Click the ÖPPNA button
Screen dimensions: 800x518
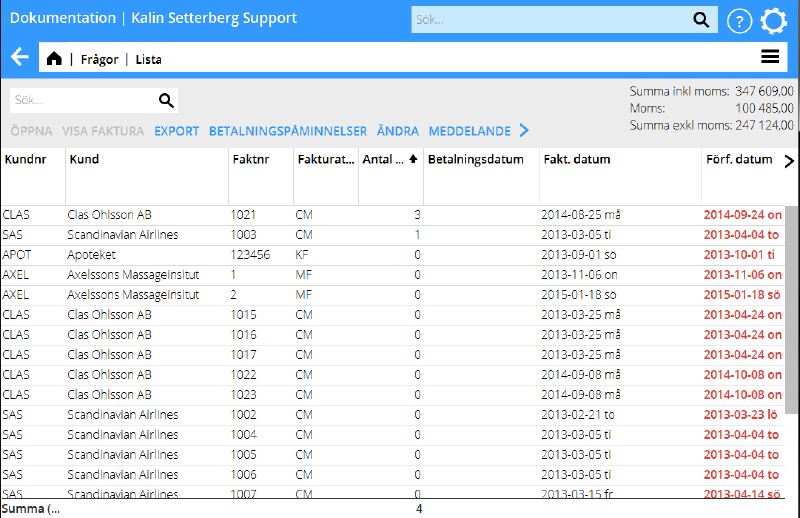tap(32, 131)
